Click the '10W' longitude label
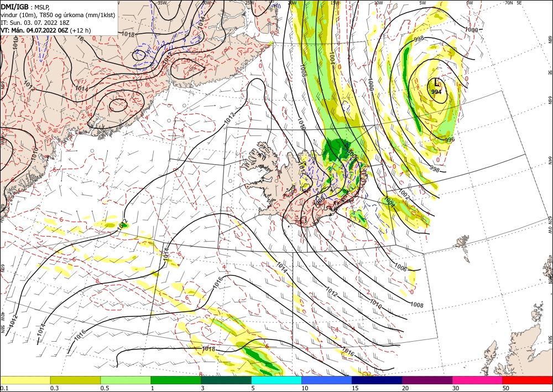This screenshot has height=392, width=553. pyautogui.click(x=378, y=3)
